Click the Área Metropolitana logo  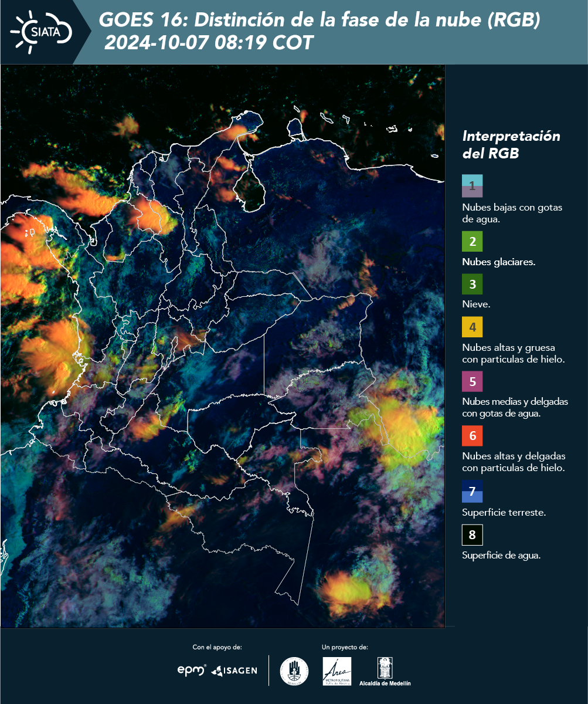tap(337, 671)
